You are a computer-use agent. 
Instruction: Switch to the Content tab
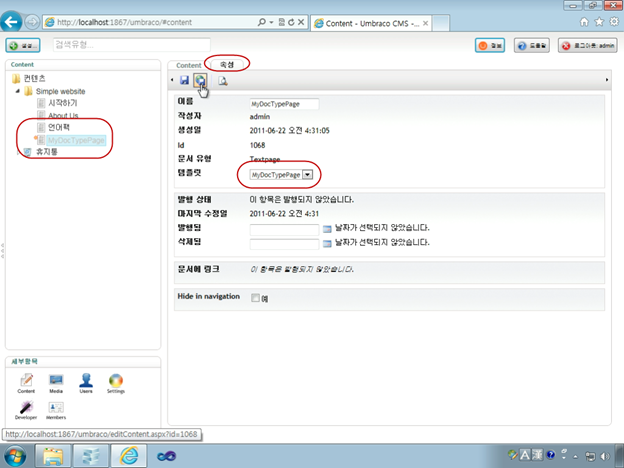pos(188,65)
